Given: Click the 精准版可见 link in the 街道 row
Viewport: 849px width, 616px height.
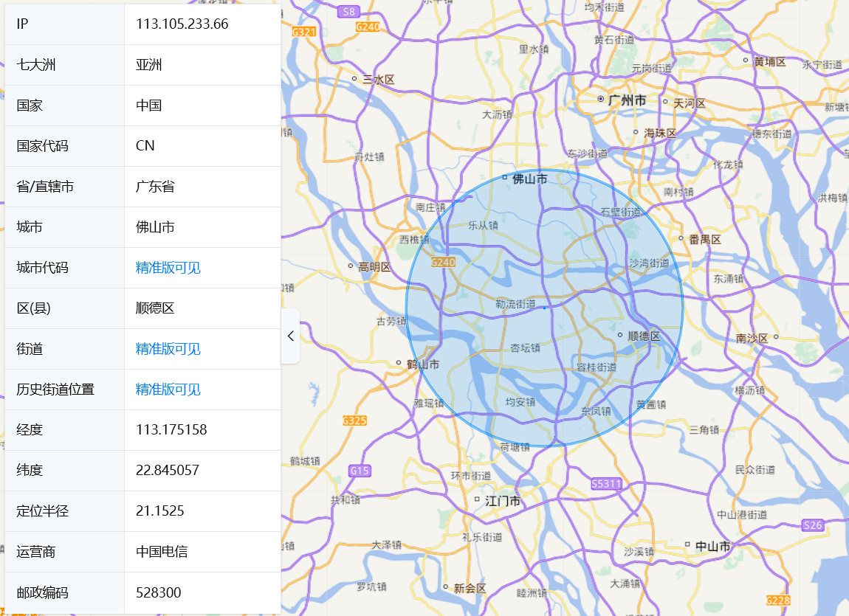Looking at the screenshot, I should 168,349.
